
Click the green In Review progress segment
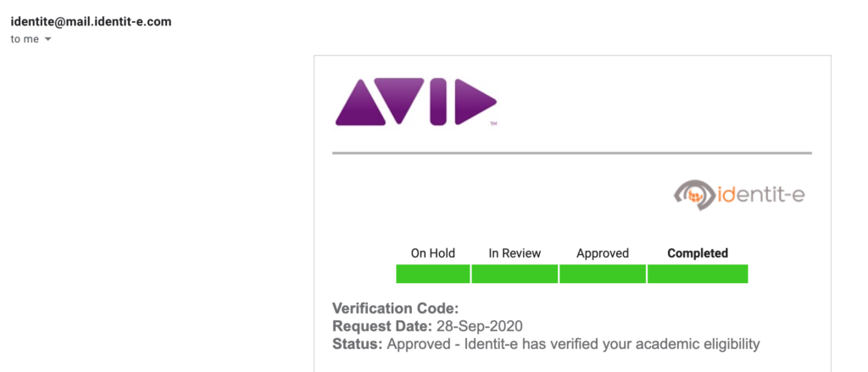[515, 274]
